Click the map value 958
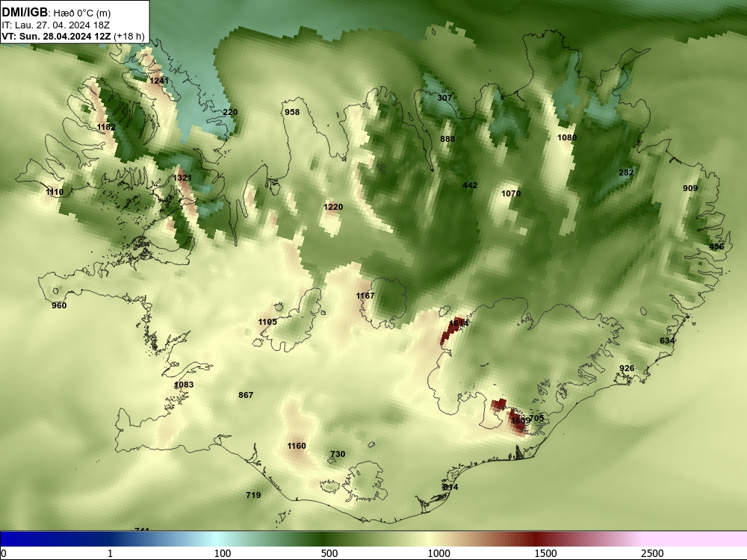This screenshot has width=747, height=560. click(x=292, y=112)
